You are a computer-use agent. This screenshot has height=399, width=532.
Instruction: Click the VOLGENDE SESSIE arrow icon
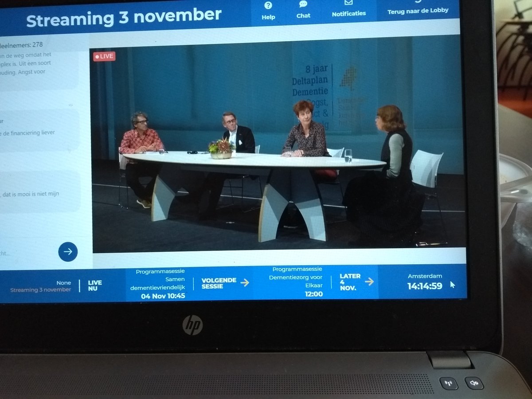point(244,282)
